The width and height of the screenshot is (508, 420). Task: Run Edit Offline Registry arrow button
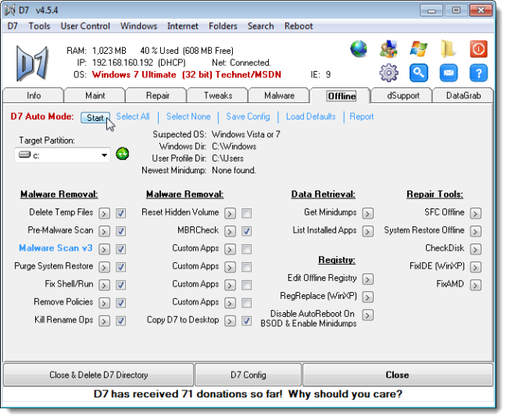[368, 279]
